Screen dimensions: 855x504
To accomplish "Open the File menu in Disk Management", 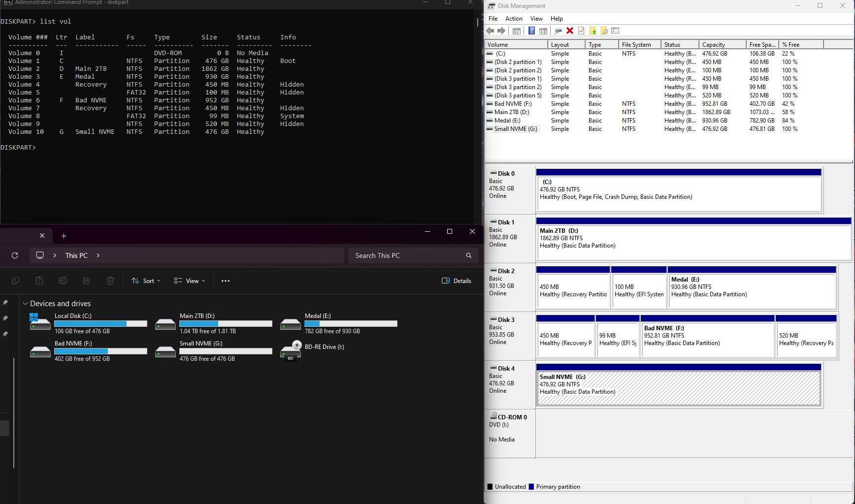I will pyautogui.click(x=493, y=19).
